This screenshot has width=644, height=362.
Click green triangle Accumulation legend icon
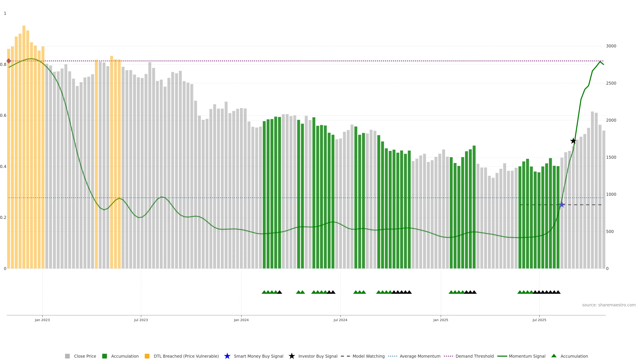tap(554, 356)
